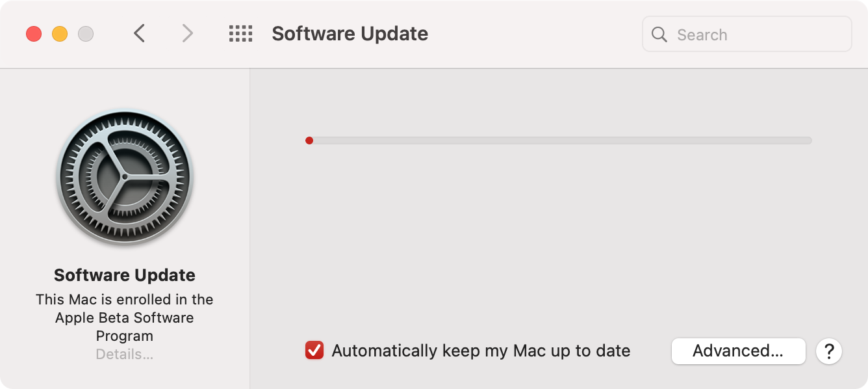Viewport: 868px width, 389px height.
Task: Minimize the window with the yellow button
Action: pos(60,34)
